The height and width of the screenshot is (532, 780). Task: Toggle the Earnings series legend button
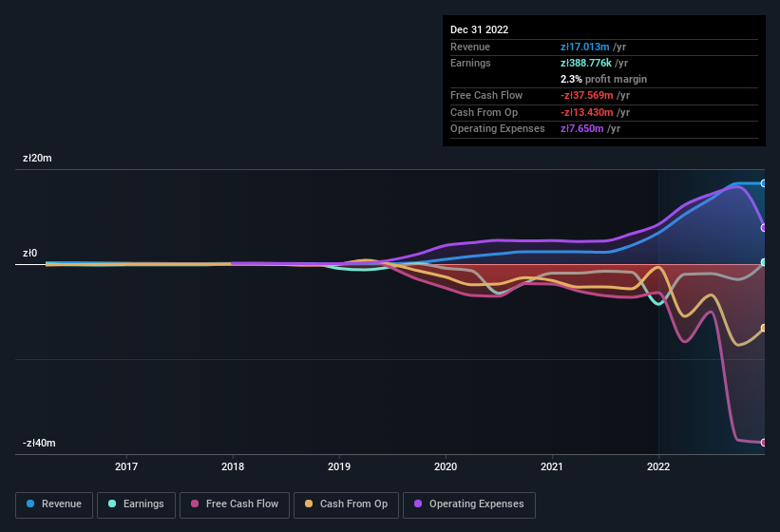(136, 504)
